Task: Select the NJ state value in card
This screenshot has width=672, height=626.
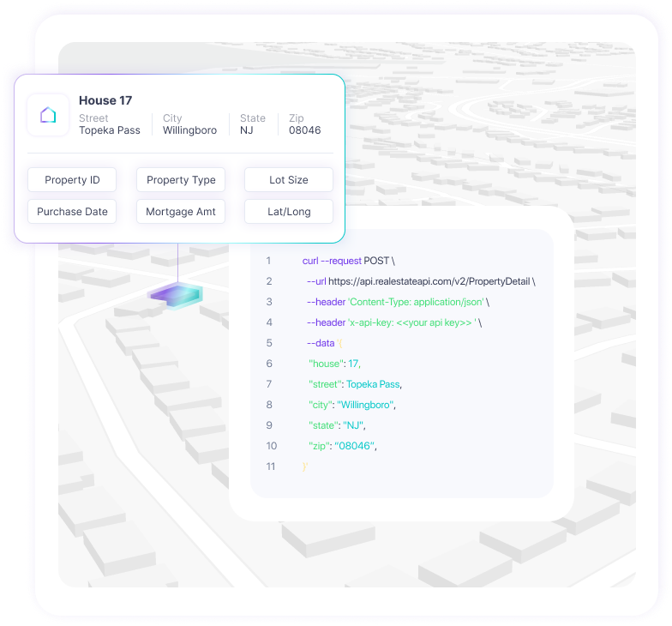Action: tap(246, 130)
